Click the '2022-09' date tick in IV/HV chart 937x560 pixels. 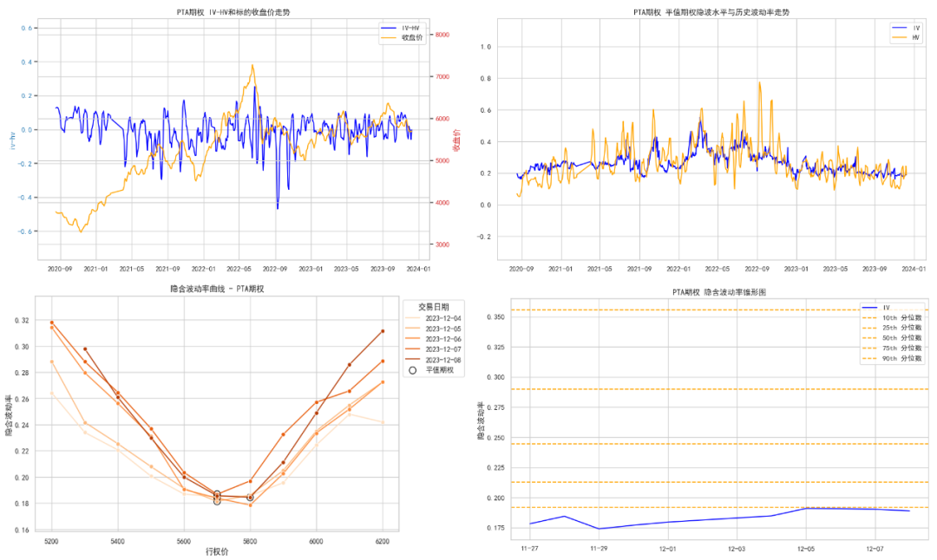pyautogui.click(x=757, y=269)
